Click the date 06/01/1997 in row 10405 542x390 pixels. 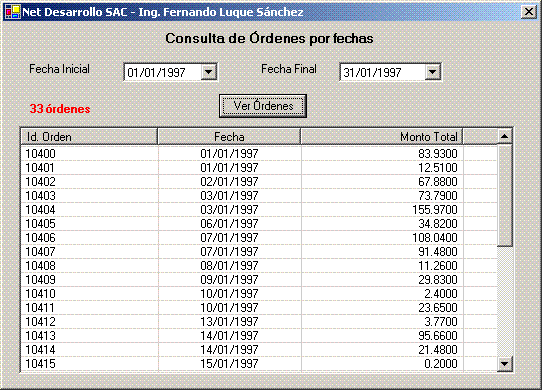coord(230,224)
